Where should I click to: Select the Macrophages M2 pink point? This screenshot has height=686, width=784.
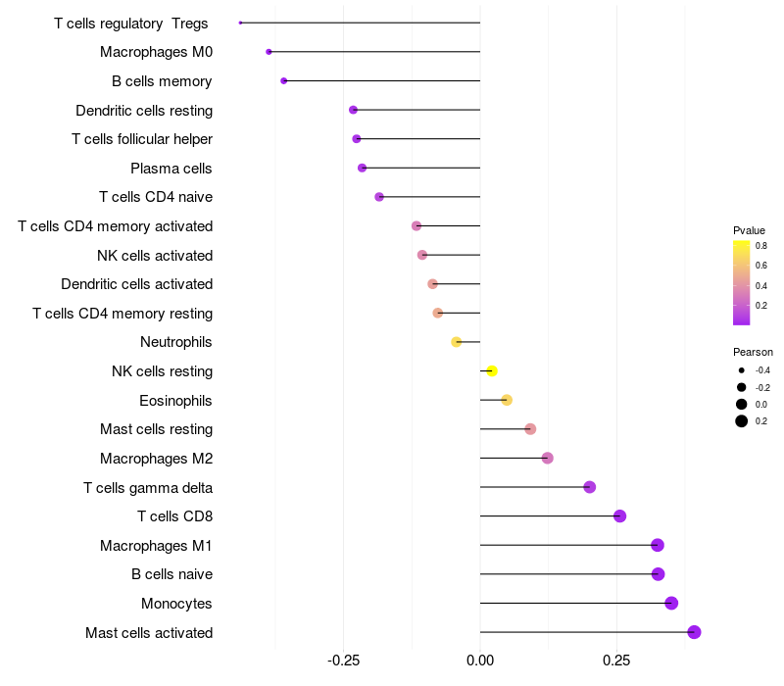pos(548,458)
